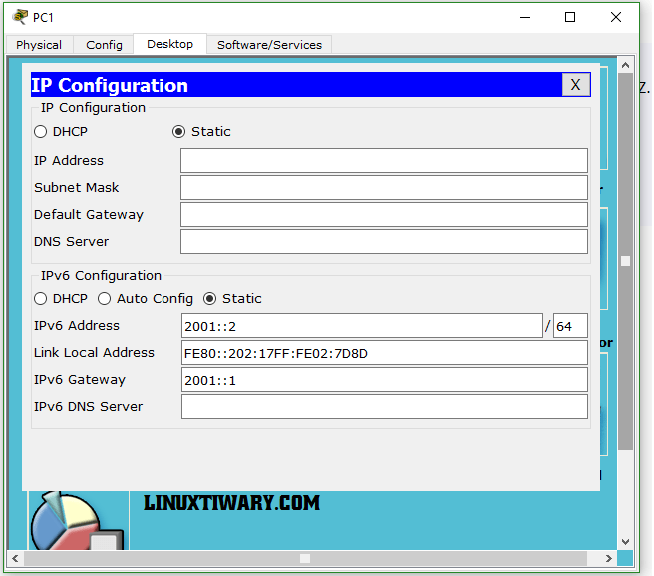Click the vertical scrollbar up arrow
The image size is (654, 576).
[x=625, y=65]
